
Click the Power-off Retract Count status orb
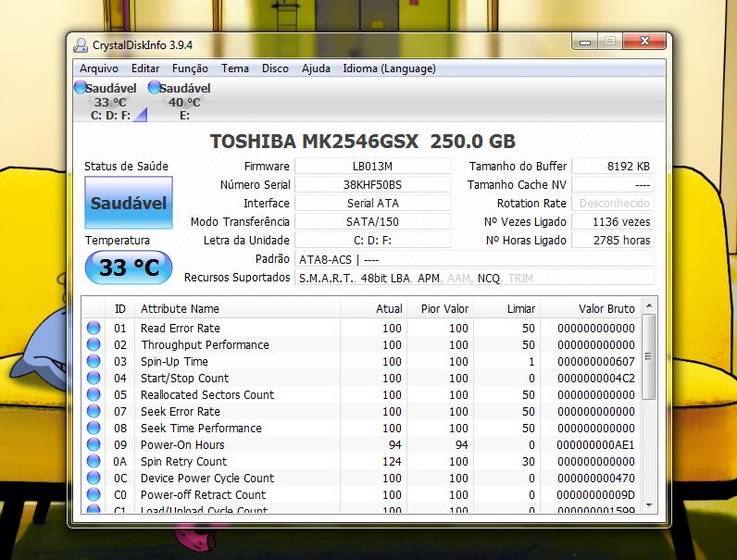[x=94, y=494]
